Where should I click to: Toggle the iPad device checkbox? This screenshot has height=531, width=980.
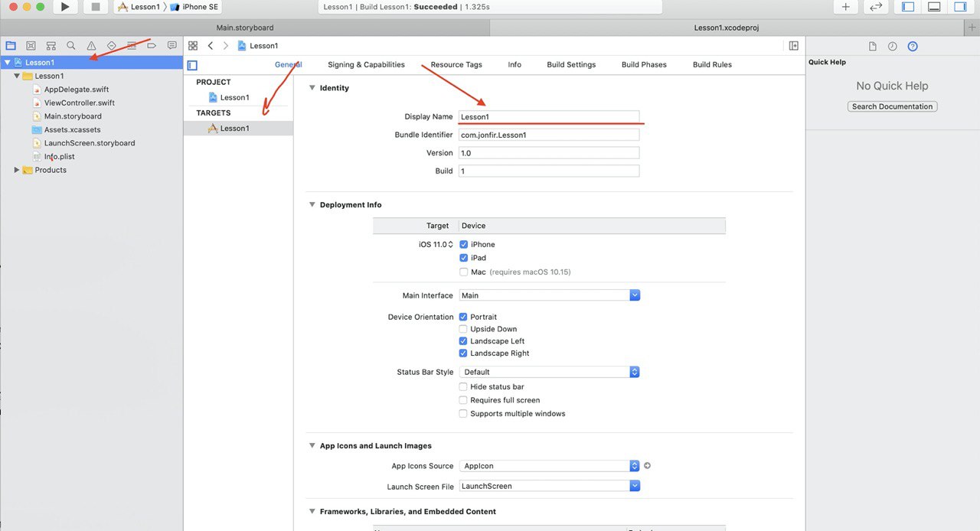point(464,258)
